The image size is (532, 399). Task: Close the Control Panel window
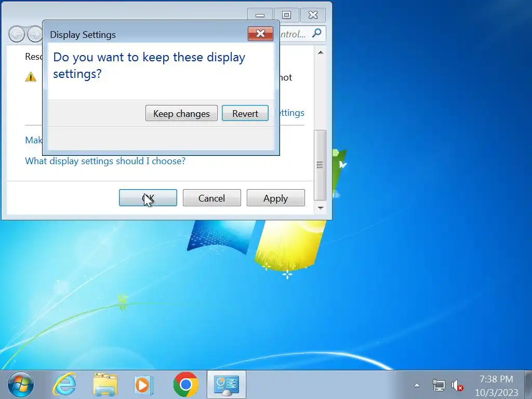[313, 15]
